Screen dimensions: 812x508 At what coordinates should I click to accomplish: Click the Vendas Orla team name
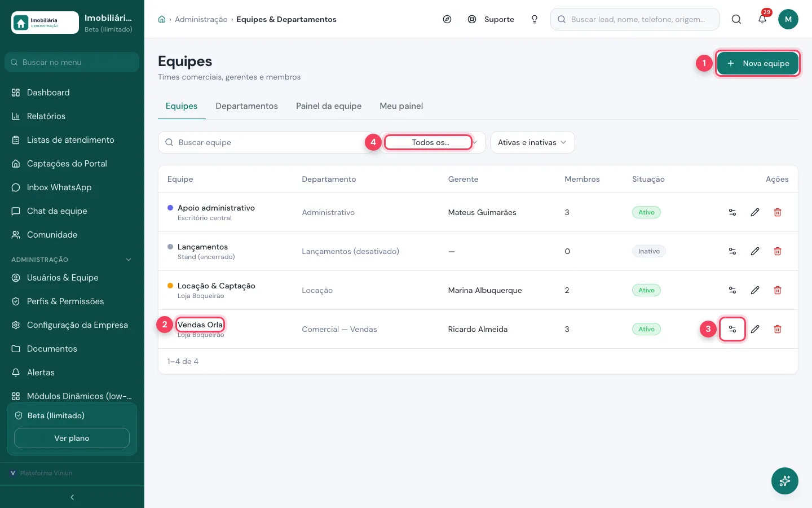coord(200,325)
